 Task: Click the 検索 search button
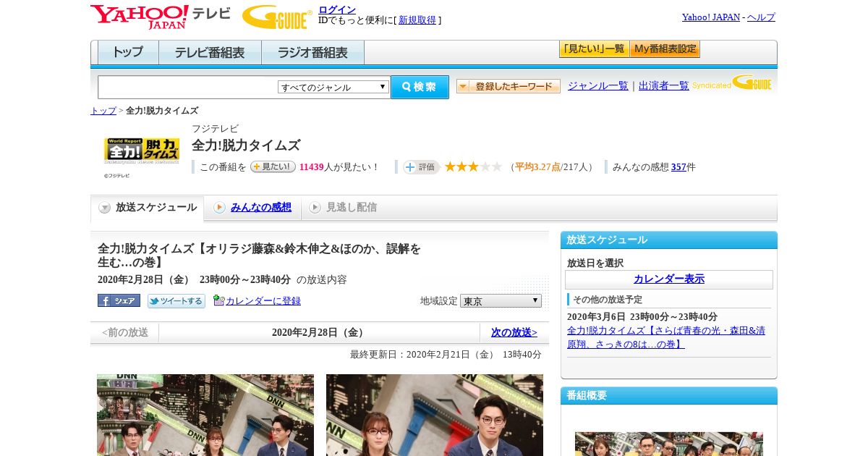(420, 87)
